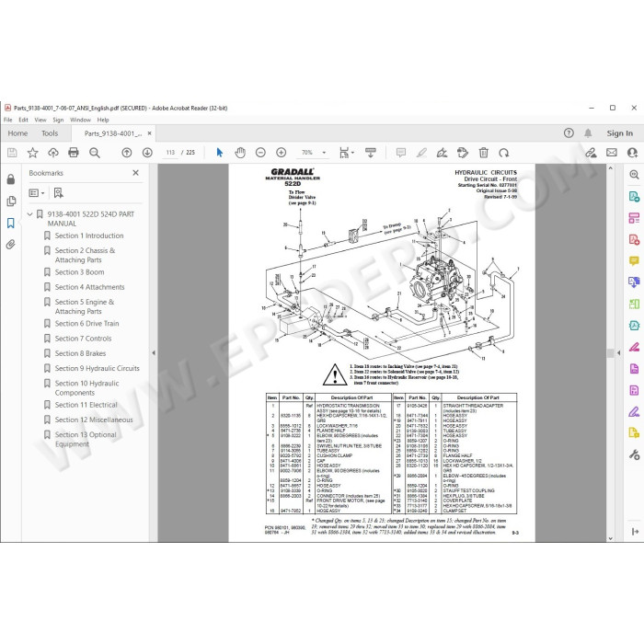Open the sign document tool
Image resolution: width=644 pixels, height=644 pixels.
tap(442, 153)
